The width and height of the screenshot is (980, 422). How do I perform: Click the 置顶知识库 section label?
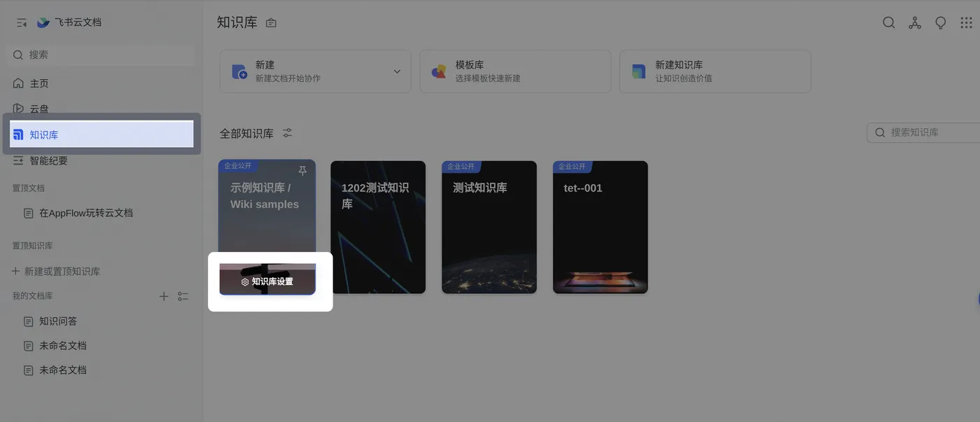(x=32, y=246)
